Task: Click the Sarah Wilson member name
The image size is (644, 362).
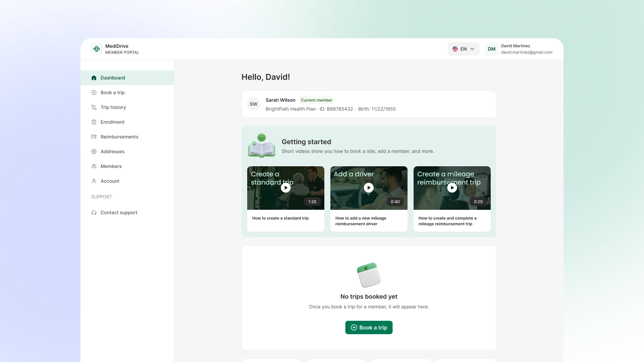Action: pyautogui.click(x=280, y=100)
